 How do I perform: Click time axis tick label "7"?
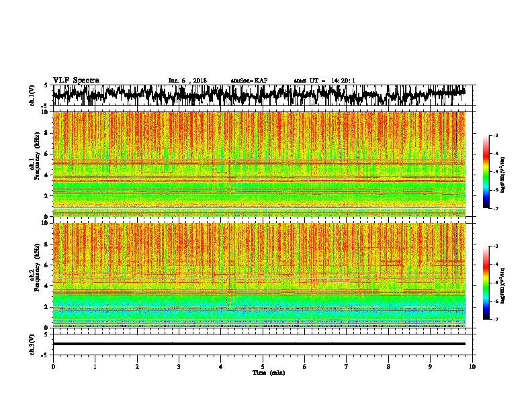coord(347,367)
